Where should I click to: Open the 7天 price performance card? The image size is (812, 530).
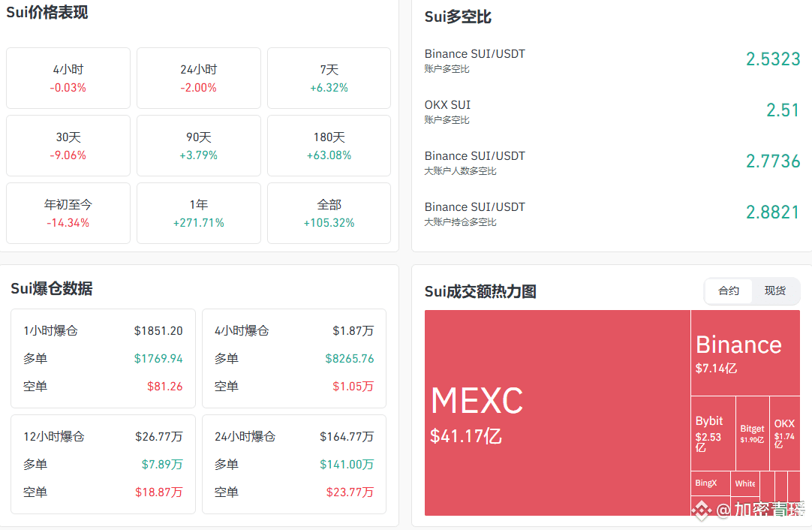(x=329, y=78)
